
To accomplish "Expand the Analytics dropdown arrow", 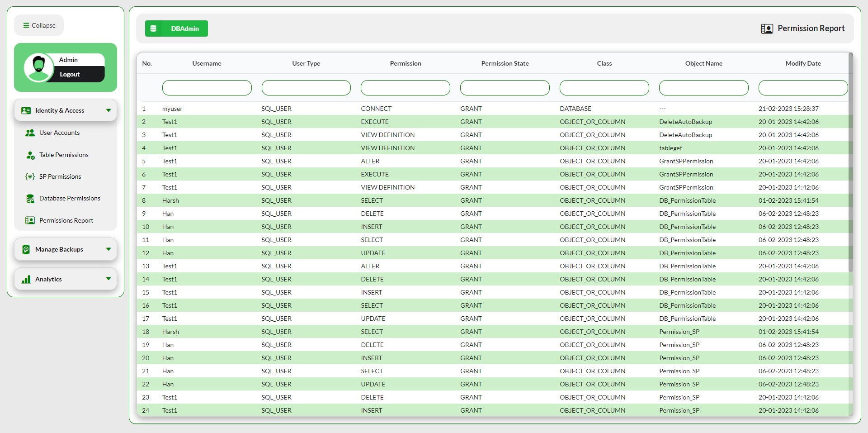I will coord(108,279).
